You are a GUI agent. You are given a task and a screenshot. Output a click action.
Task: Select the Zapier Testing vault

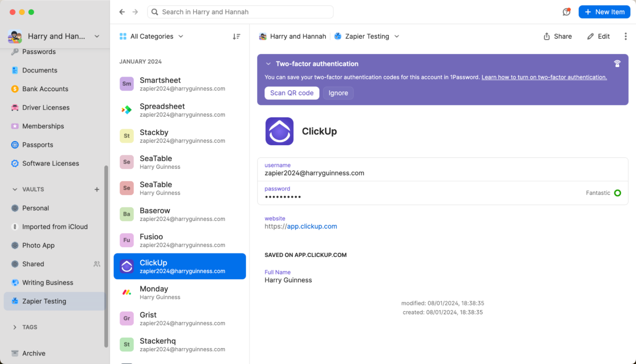pos(55,301)
